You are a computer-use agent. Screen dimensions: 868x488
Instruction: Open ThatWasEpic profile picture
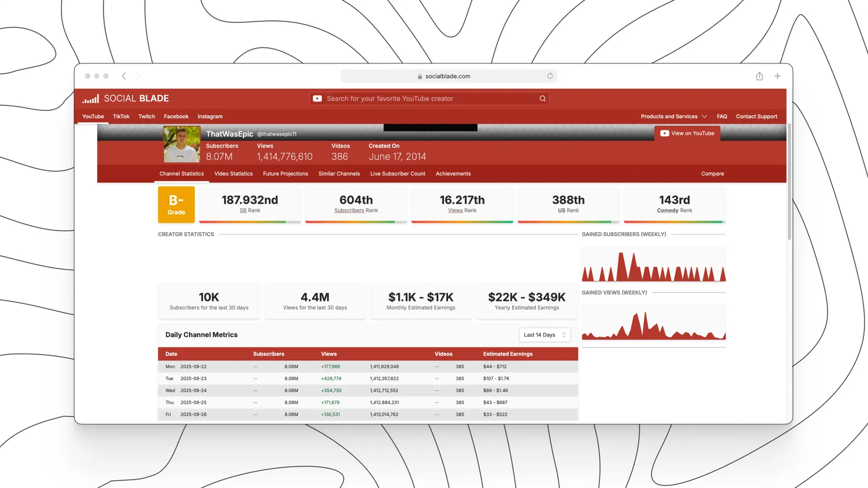(182, 145)
